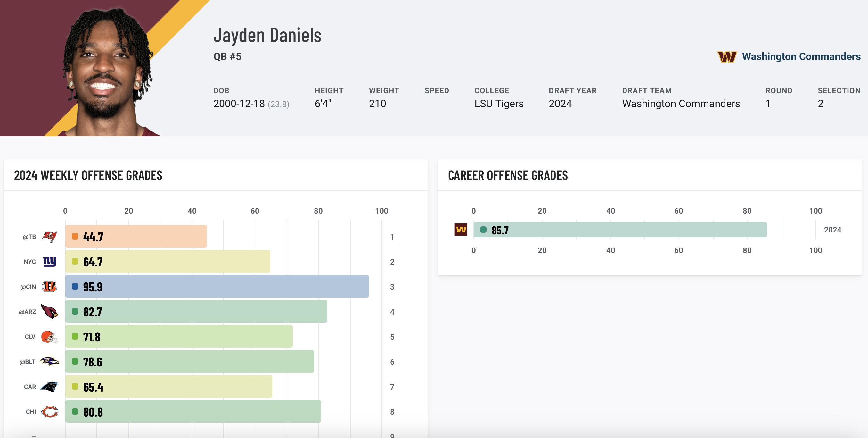Click the New York Giants logo icon
This screenshot has width=868, height=438.
(x=50, y=262)
